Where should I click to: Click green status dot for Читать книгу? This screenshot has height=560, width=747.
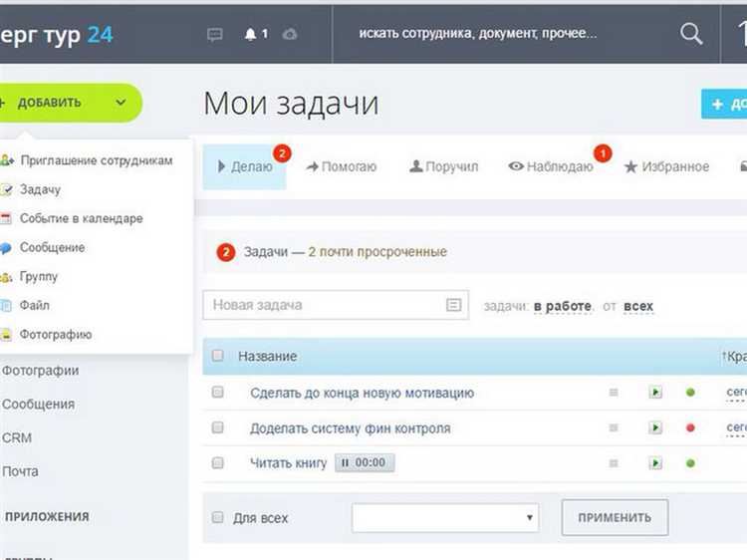690,462
